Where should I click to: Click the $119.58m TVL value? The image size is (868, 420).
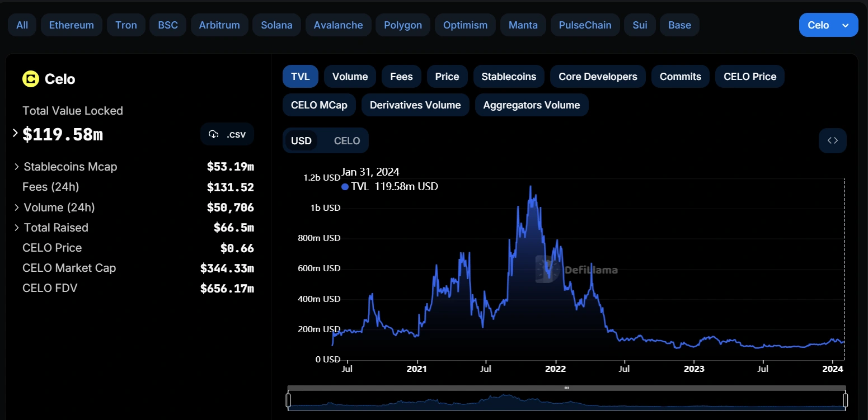pos(63,134)
